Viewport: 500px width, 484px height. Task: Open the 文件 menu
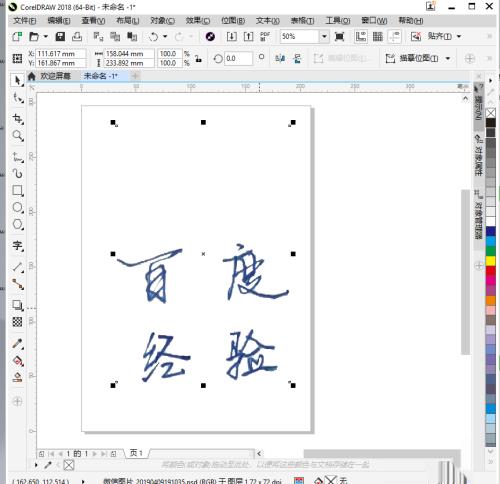(x=24, y=21)
